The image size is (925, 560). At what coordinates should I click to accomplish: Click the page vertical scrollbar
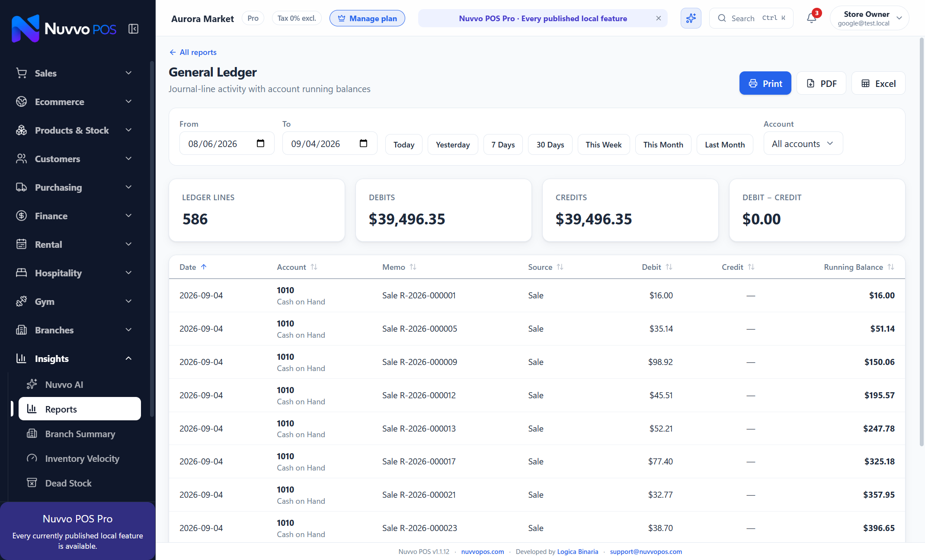922,242
